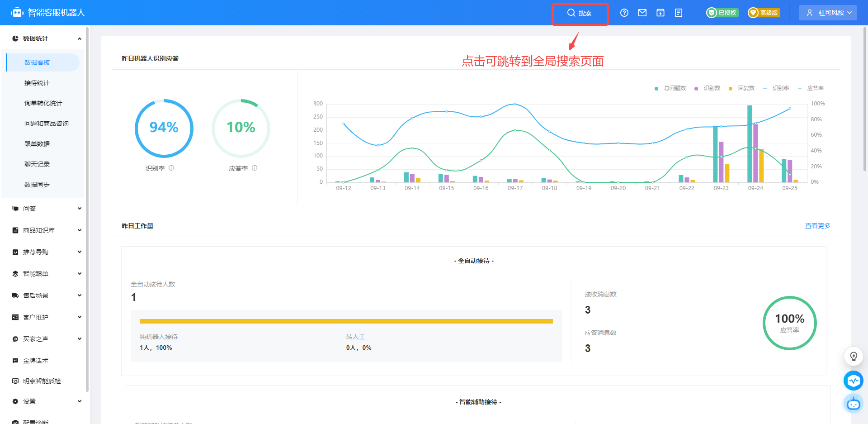
Task: Click the 100% 应答率 ring gauge
Action: 790,323
